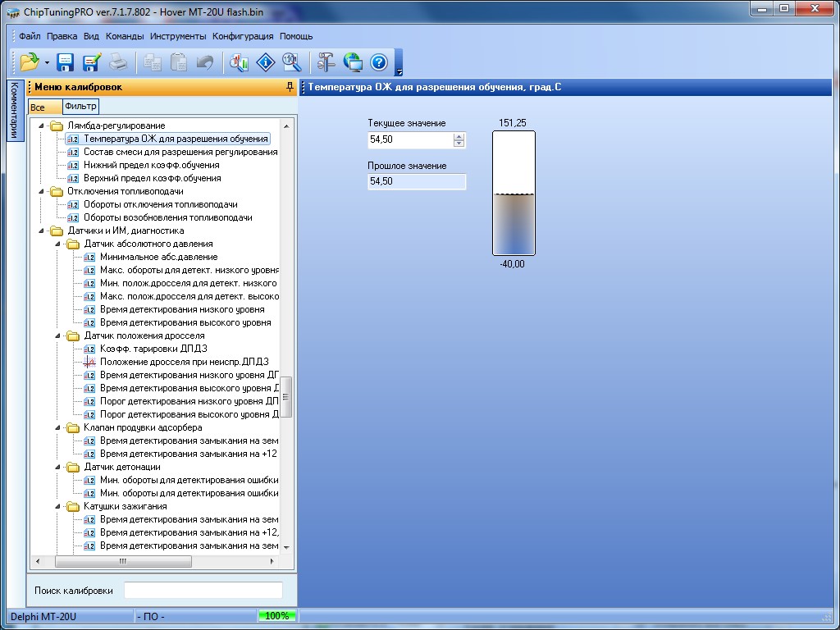840x630 pixels.
Task: Save the firmware with the floppy icon
Action: coord(65,62)
